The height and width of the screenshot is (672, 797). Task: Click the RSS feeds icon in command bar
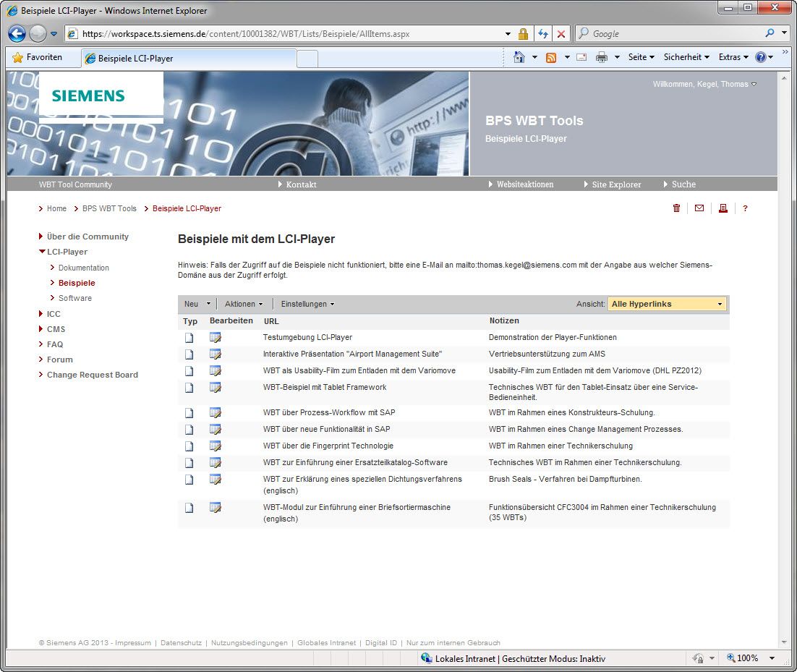click(551, 57)
